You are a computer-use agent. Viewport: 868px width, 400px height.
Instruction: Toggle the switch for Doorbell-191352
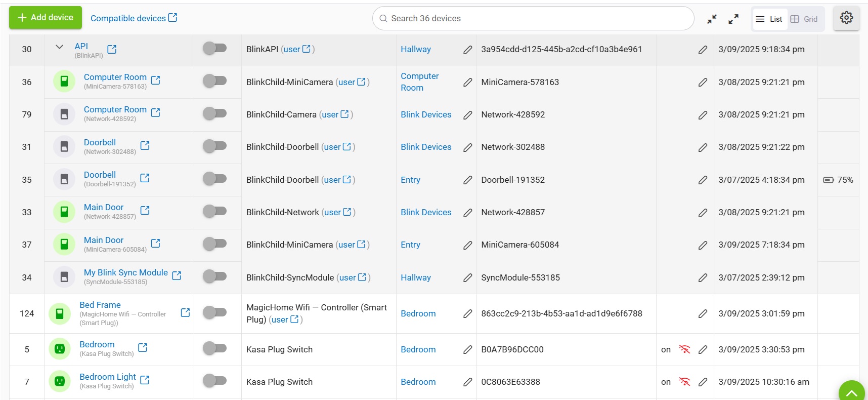[x=214, y=178]
